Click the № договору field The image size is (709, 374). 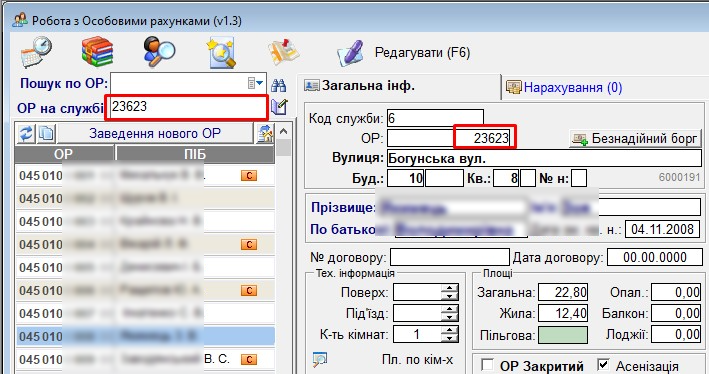point(449,257)
